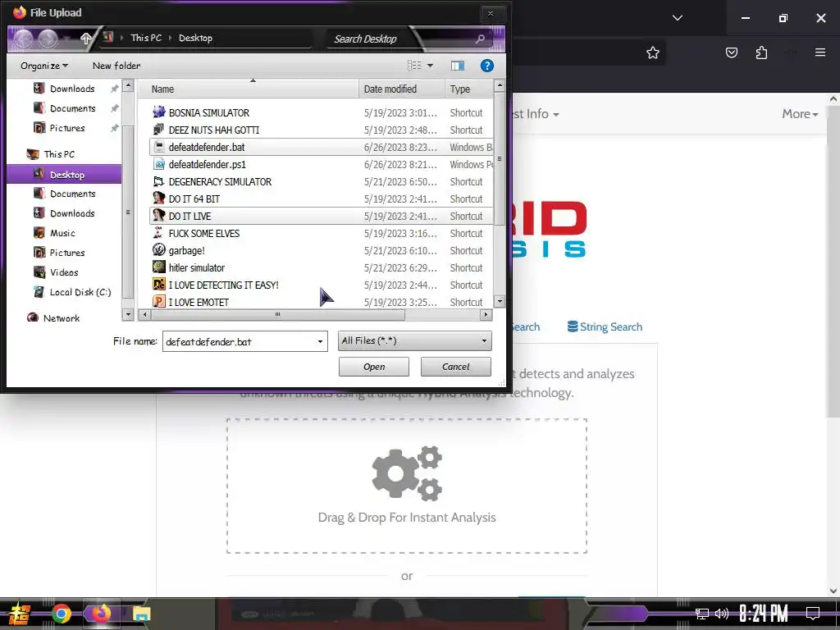Select DEGENERACY SIMULATOR file icon
This screenshot has height=630, width=840.
pos(158,181)
